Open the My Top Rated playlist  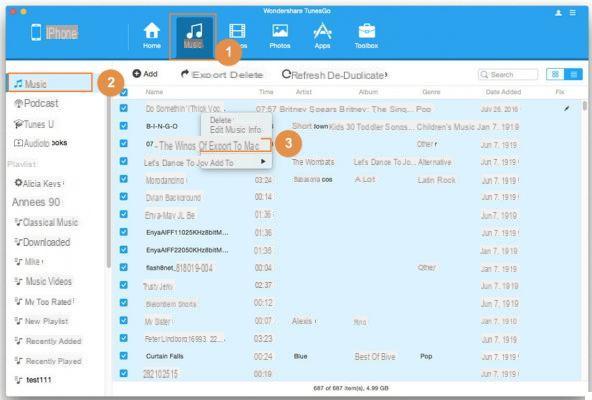point(44,302)
